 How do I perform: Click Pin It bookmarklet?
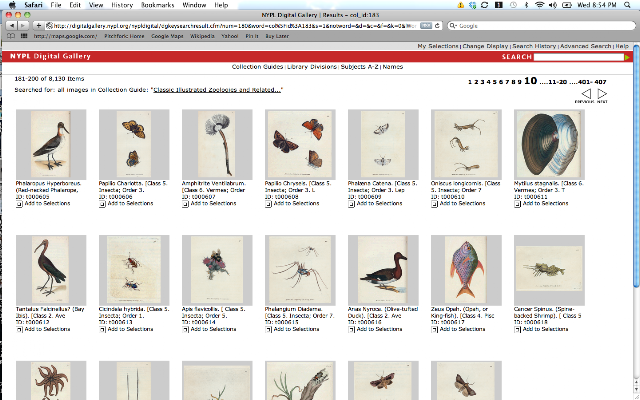[252, 36]
